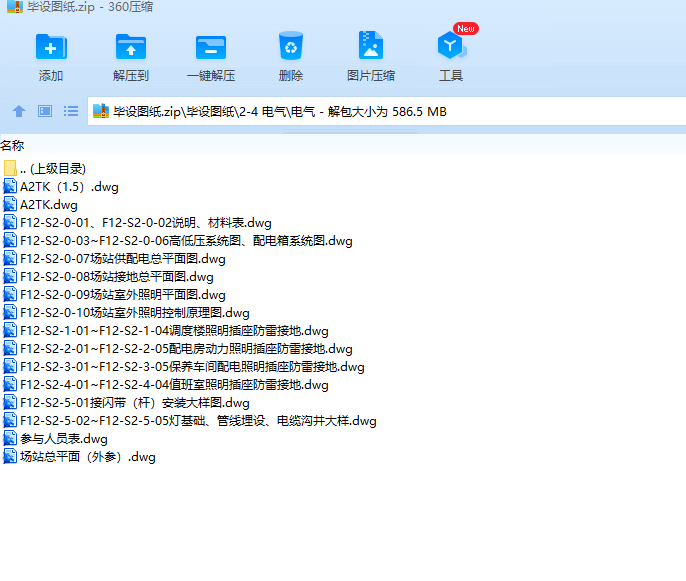Click the dwg icon of F12-S2-2-01 file
The height and width of the screenshot is (581, 686).
click(x=10, y=349)
